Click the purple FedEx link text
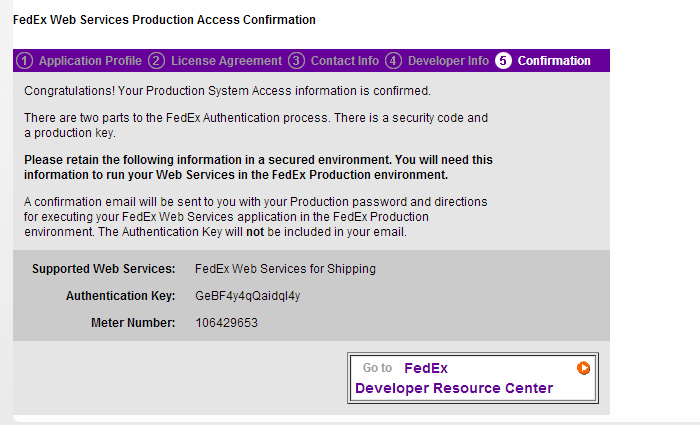This screenshot has width=700, height=425. (x=426, y=368)
